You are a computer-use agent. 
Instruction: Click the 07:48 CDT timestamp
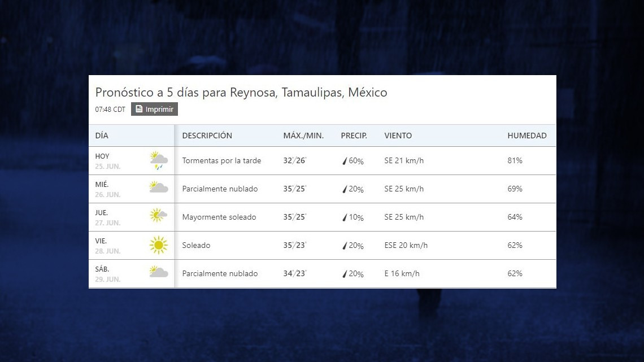(x=110, y=110)
